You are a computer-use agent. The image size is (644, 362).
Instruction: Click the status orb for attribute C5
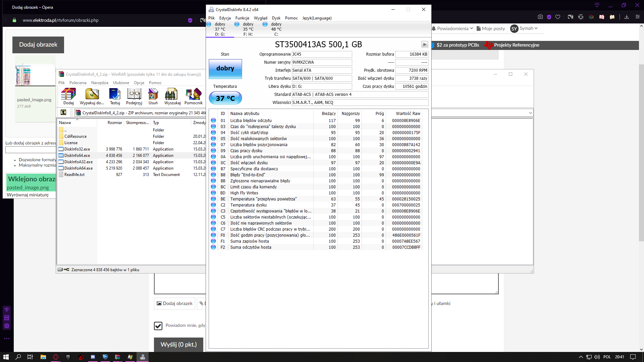click(213, 217)
